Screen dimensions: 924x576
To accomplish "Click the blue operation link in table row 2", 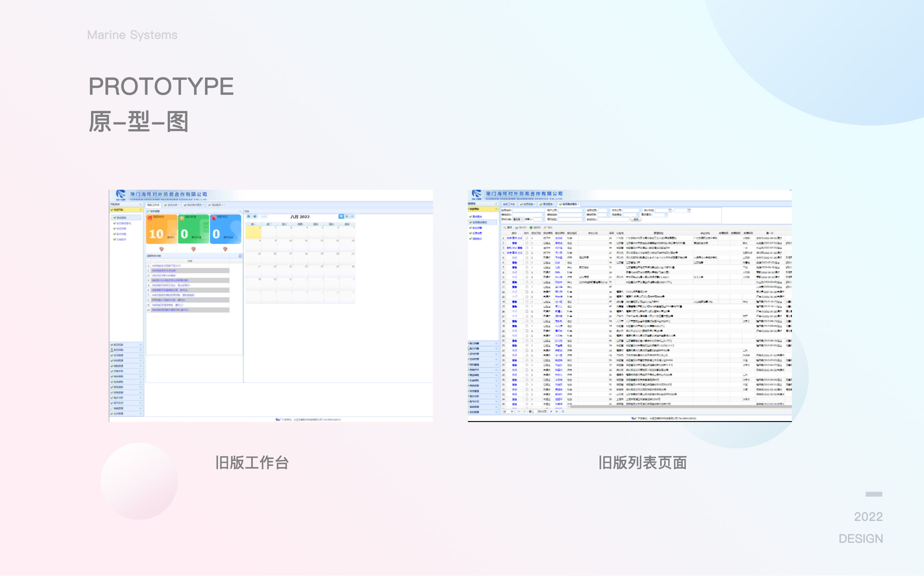I will click(x=514, y=243).
